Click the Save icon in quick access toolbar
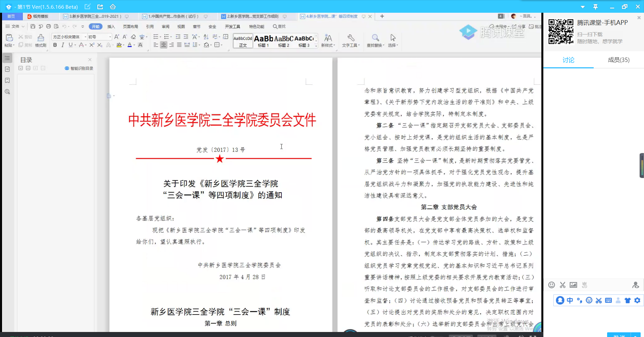This screenshot has width=644, height=337. pos(33,26)
